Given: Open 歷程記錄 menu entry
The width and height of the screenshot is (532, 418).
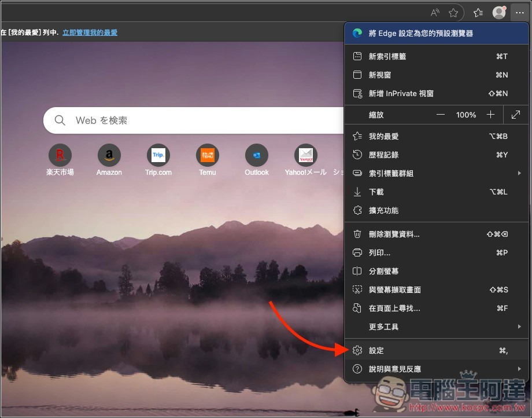Looking at the screenshot, I should pos(437,155).
